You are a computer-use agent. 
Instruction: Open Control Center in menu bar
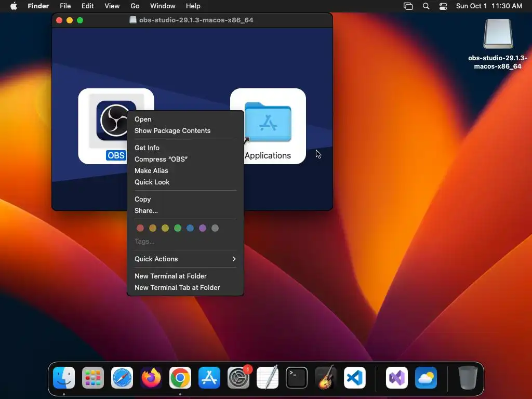point(443,6)
